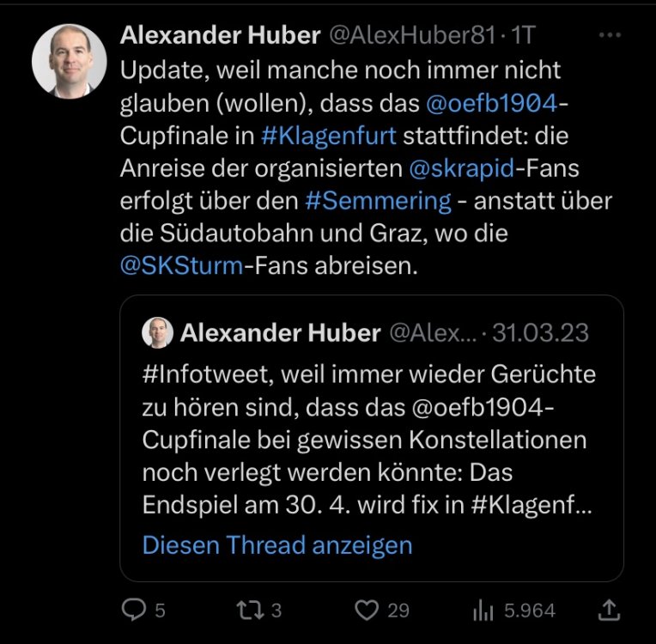Open Alexander Huber's large profile picture
The image size is (656, 644).
69,61
